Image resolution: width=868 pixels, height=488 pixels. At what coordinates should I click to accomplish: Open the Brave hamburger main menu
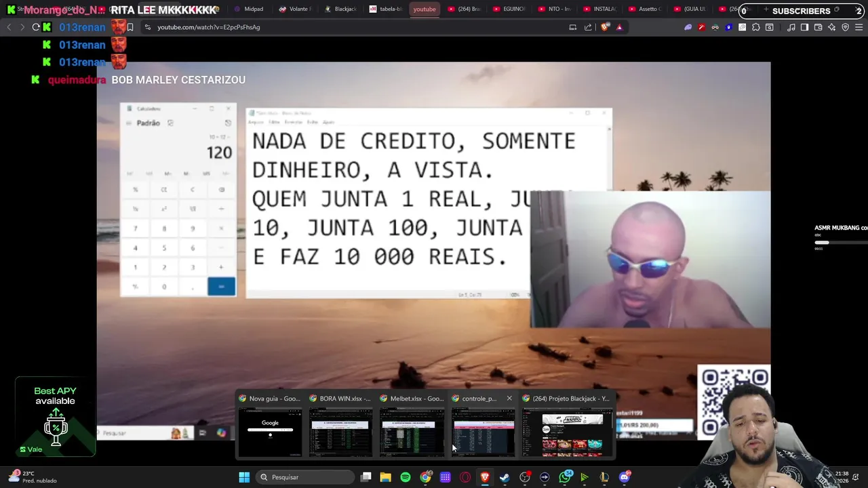tap(859, 27)
